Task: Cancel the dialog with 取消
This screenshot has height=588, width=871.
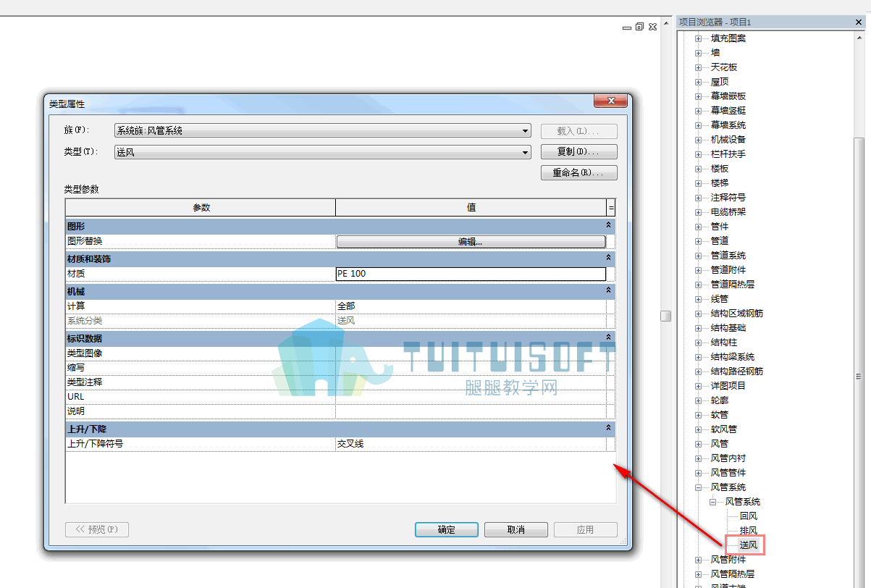Action: (x=516, y=529)
